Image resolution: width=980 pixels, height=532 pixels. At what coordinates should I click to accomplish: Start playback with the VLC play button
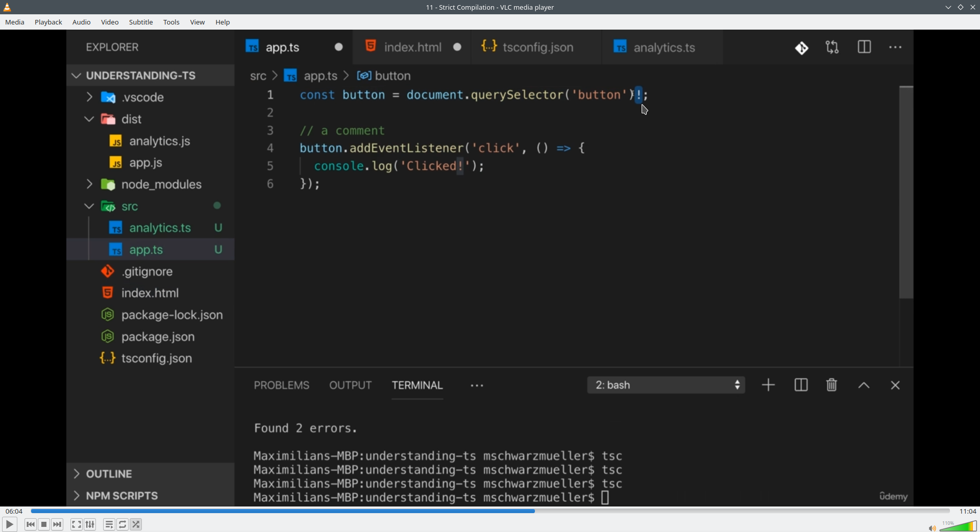pos(9,524)
